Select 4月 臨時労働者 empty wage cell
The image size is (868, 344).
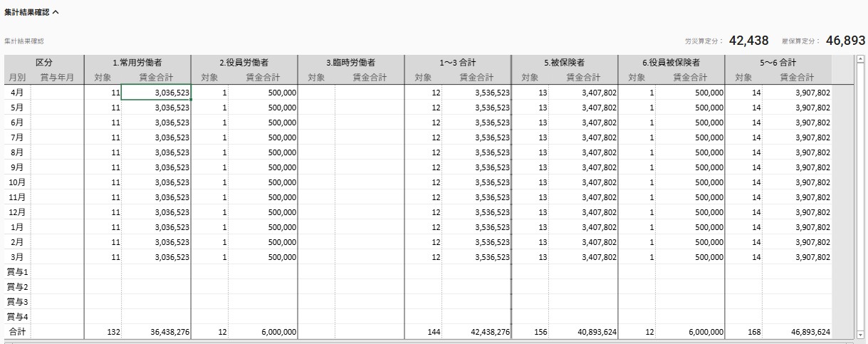pos(370,93)
